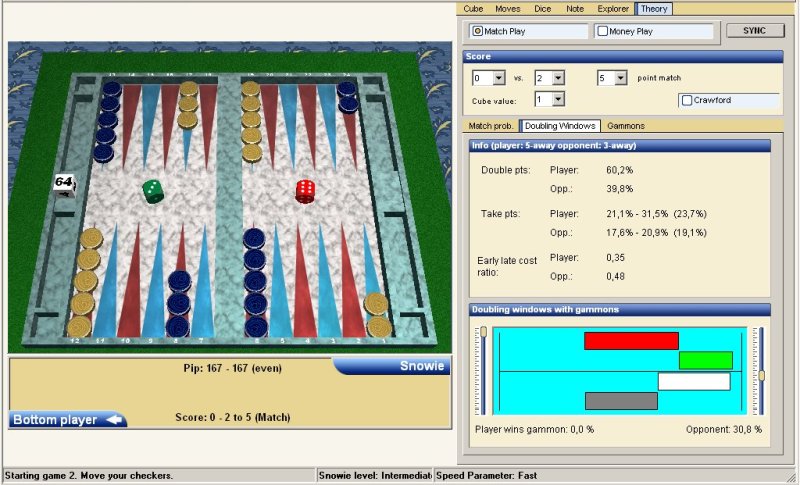
Task: Switch to the Explorer tab
Action: click(x=615, y=9)
